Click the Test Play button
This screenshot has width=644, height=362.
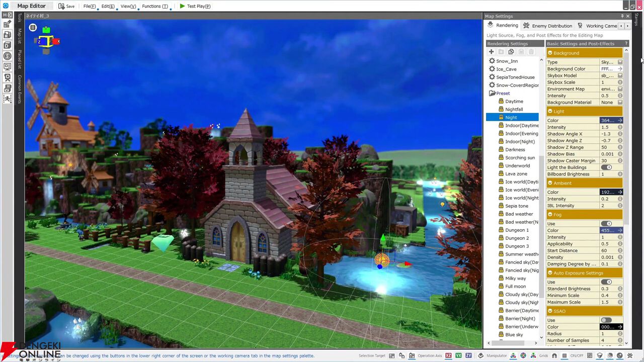195,6
